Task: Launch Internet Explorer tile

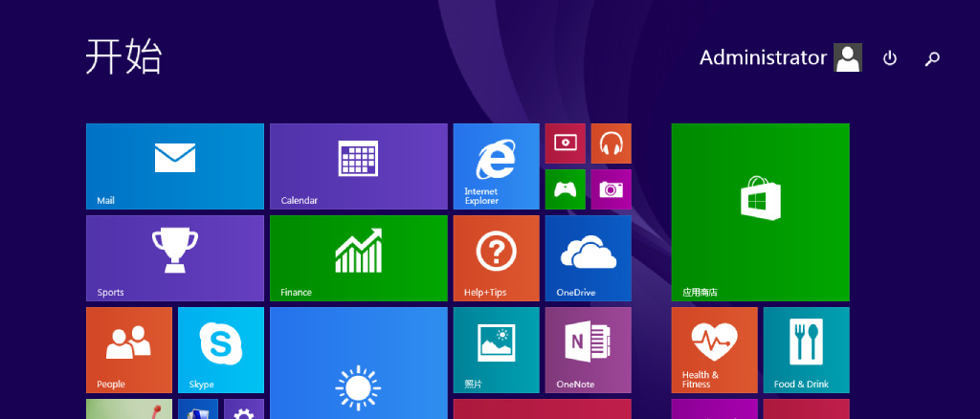Action: pos(497,166)
